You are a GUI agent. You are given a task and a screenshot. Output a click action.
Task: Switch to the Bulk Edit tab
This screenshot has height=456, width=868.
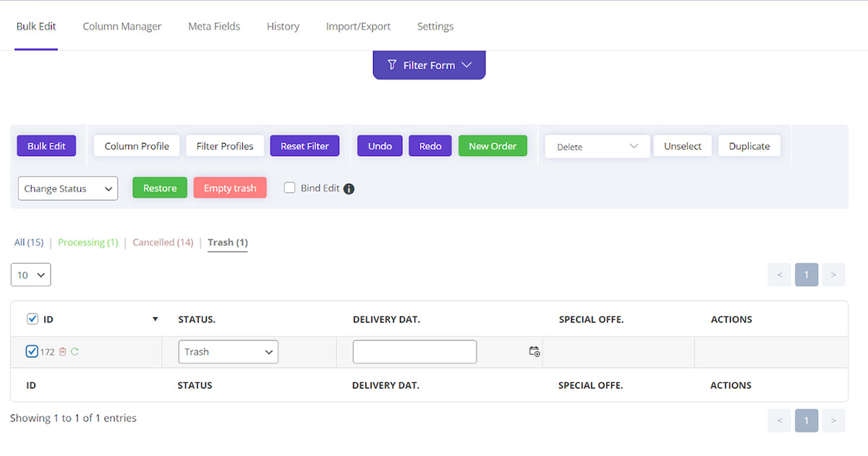pyautogui.click(x=36, y=26)
